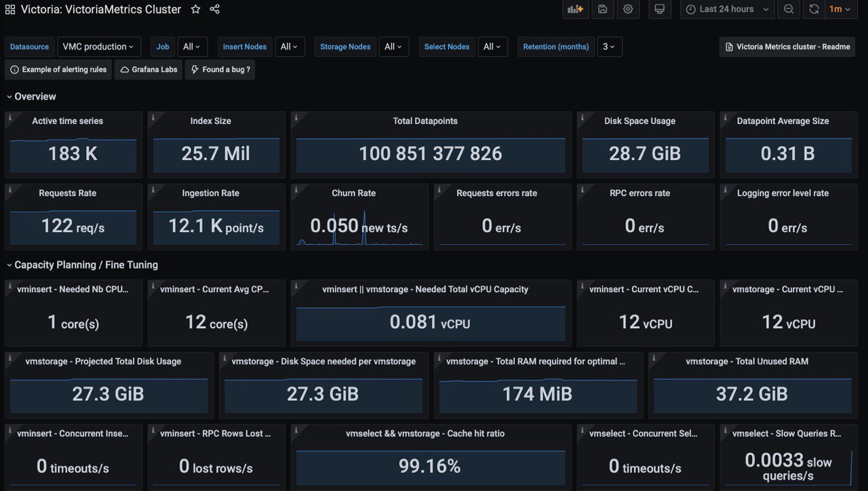
Task: Open the Insert Nodes All dropdown
Action: pos(290,47)
